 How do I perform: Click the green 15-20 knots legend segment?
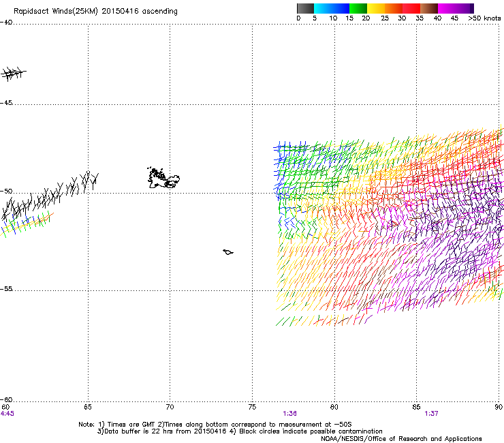pos(358,8)
